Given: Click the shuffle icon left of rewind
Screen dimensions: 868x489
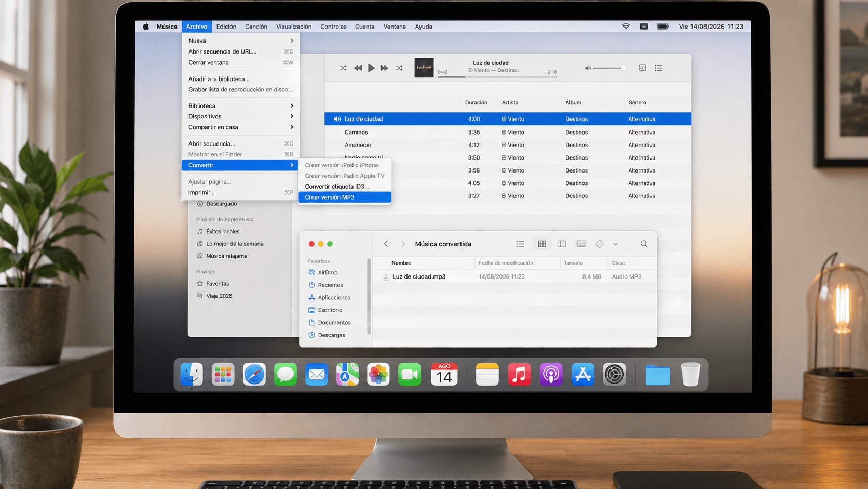Looking at the screenshot, I should 343,68.
